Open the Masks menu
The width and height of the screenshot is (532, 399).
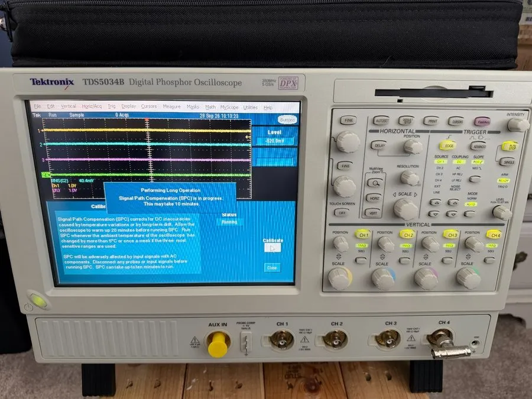[x=193, y=107]
